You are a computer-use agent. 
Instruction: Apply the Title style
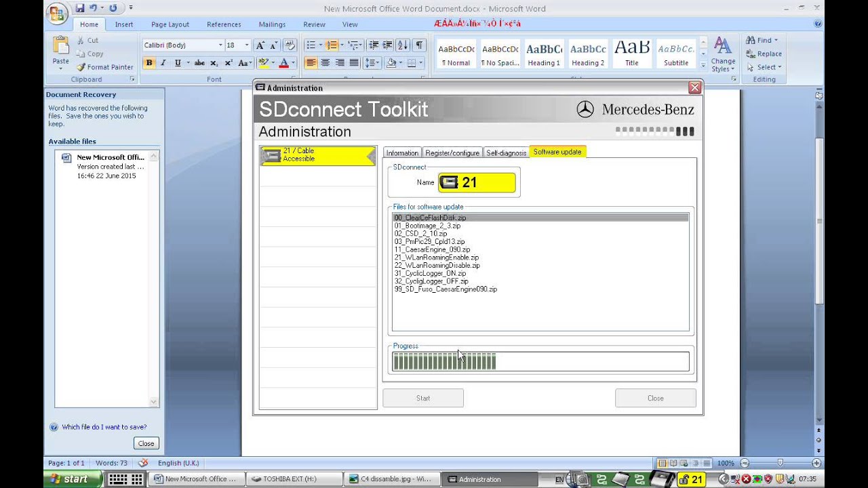[631, 54]
